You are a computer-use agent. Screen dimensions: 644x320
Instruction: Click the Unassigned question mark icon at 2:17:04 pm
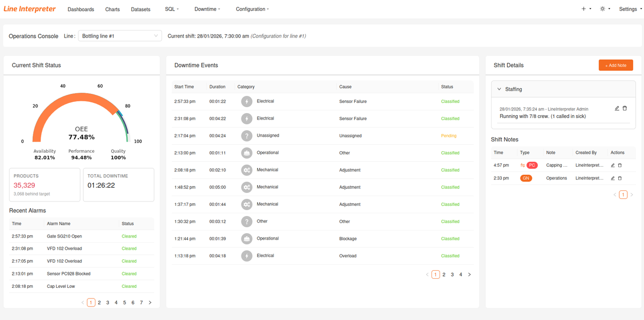pyautogui.click(x=246, y=136)
